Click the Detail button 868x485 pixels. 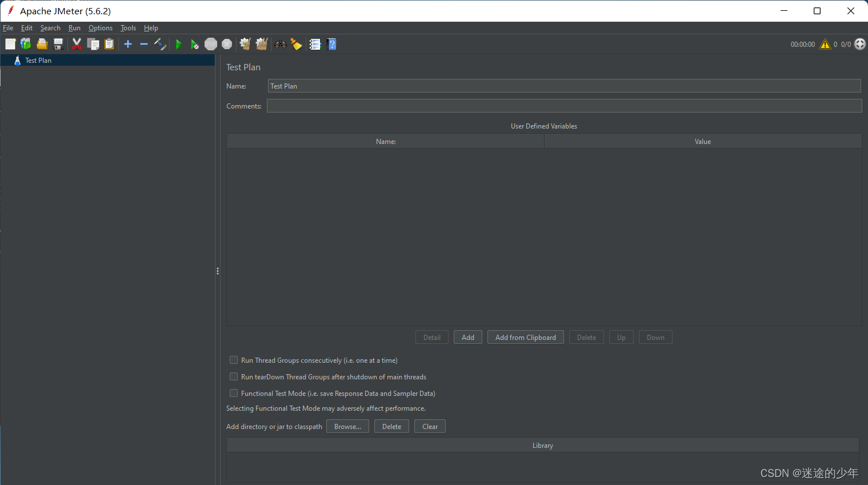pyautogui.click(x=432, y=337)
